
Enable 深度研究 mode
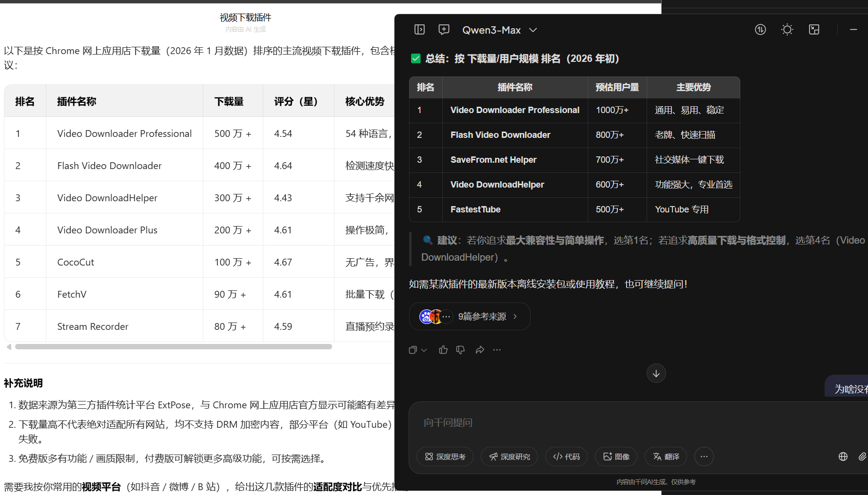click(x=509, y=457)
